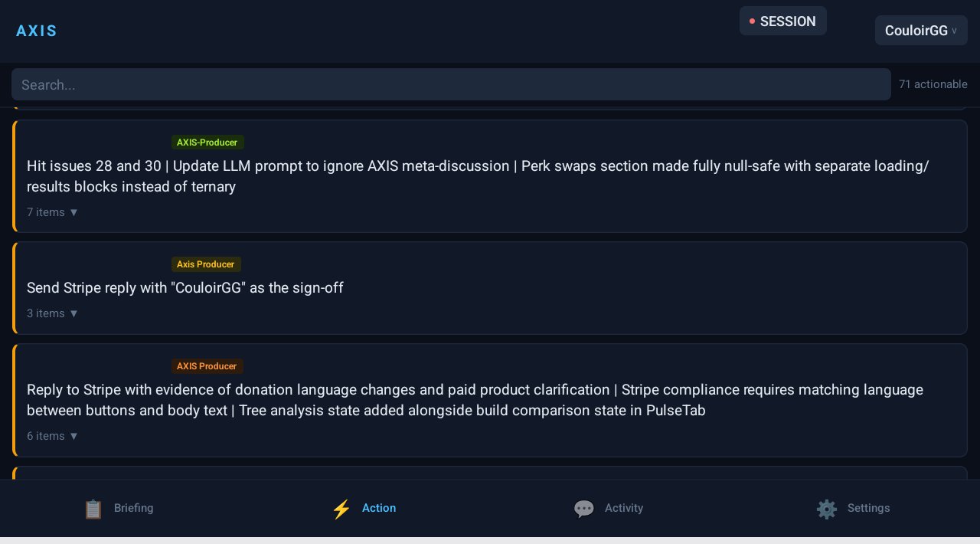Switch to the Activity tab label
The image size is (980, 544).
624,508
